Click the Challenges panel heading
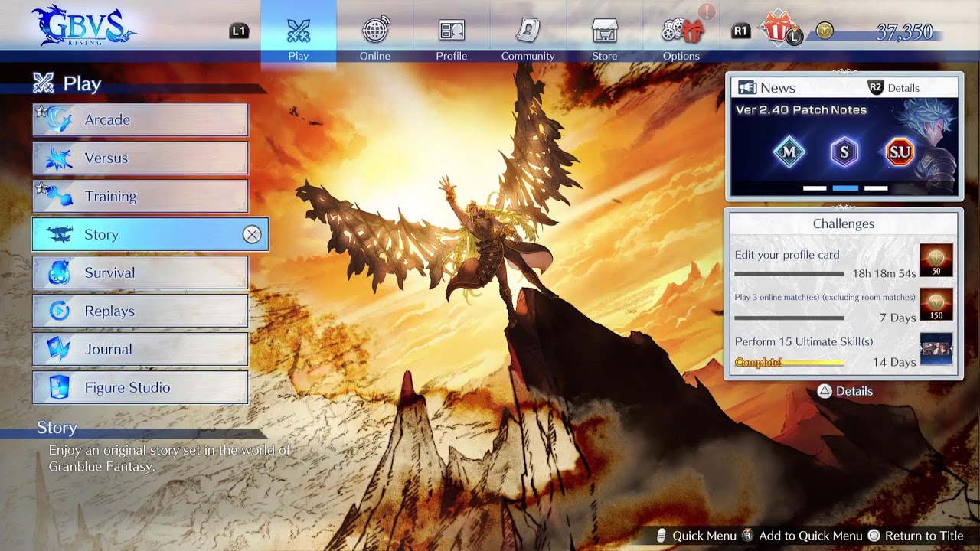This screenshot has width=980, height=551. pos(844,224)
